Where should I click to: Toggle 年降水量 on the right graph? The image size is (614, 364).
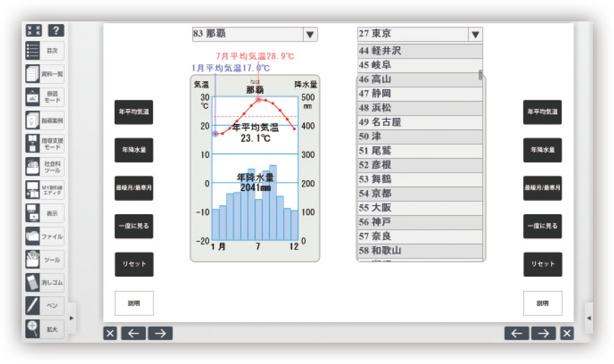(x=542, y=150)
